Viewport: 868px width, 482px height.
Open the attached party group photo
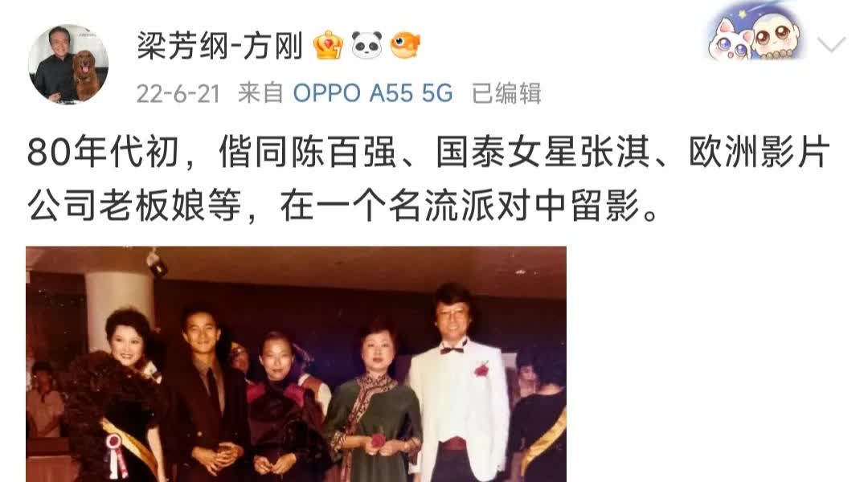(296, 364)
